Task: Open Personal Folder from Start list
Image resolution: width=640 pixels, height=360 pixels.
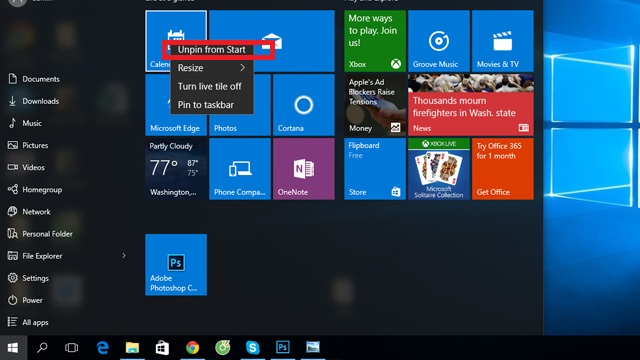Action: point(40,233)
